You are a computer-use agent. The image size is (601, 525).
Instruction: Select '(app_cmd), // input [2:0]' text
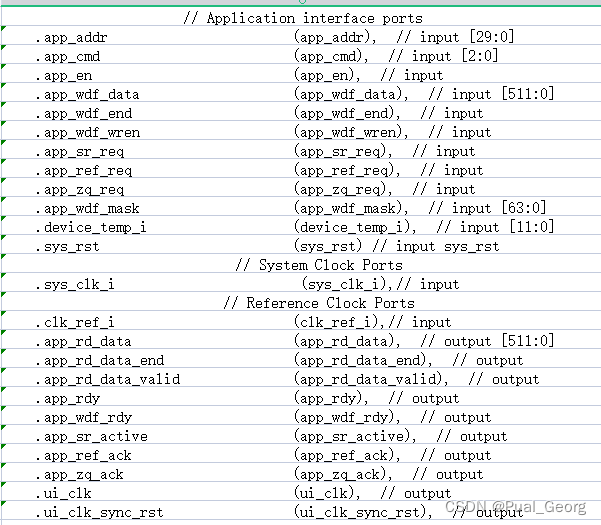point(396,56)
